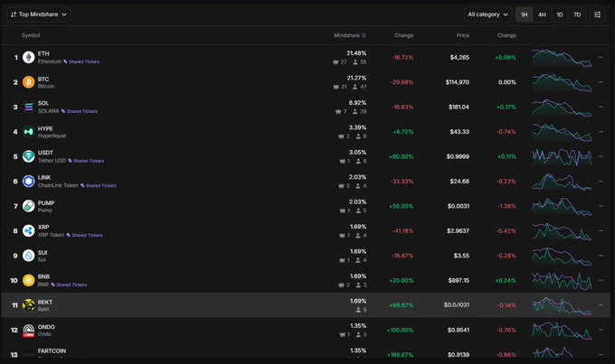
Task: Click Shared Tickers link on SOL row
Action: [80, 111]
